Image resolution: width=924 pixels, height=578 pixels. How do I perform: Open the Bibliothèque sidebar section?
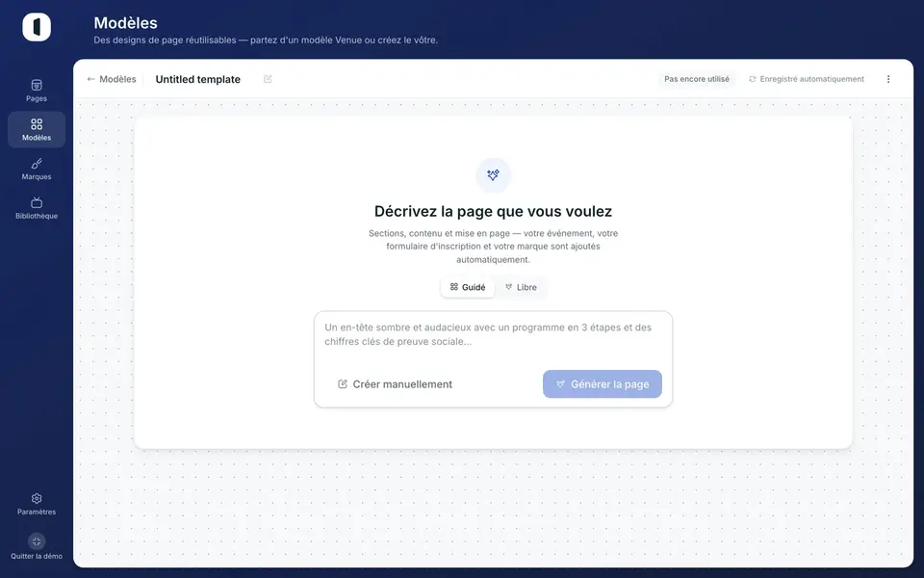pyautogui.click(x=37, y=208)
